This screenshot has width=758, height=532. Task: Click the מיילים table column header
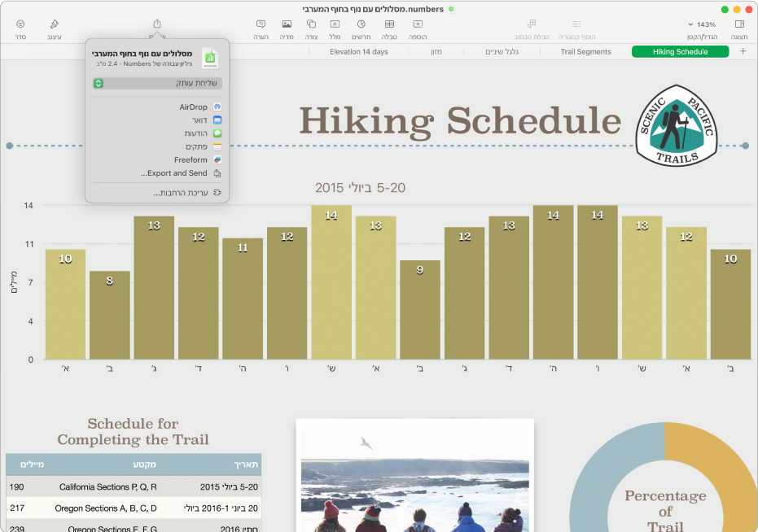pos(32,464)
